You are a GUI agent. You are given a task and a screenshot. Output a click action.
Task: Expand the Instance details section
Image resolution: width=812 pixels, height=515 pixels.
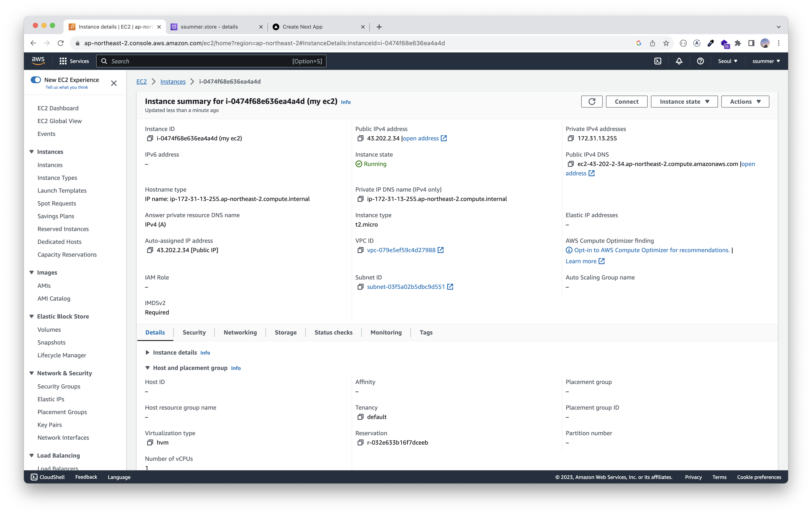[x=147, y=352]
